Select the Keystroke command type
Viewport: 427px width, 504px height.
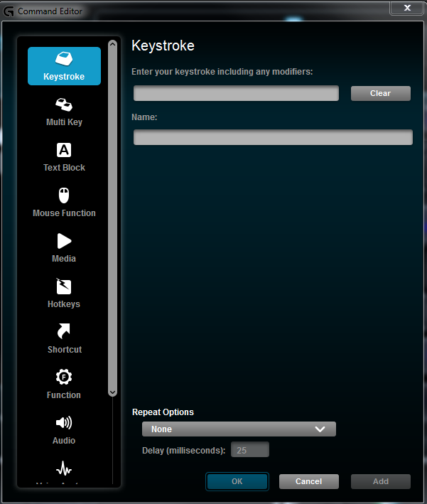(64, 66)
